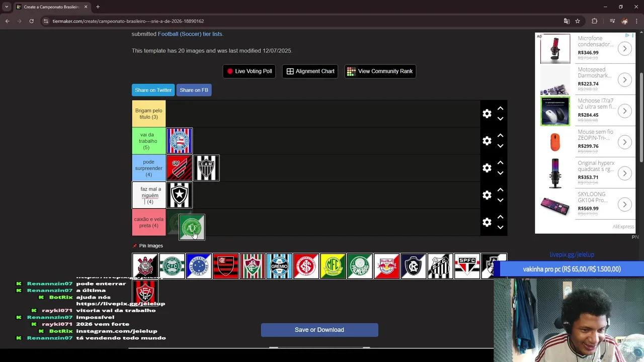Choose the Santos logo

click(x=440, y=266)
